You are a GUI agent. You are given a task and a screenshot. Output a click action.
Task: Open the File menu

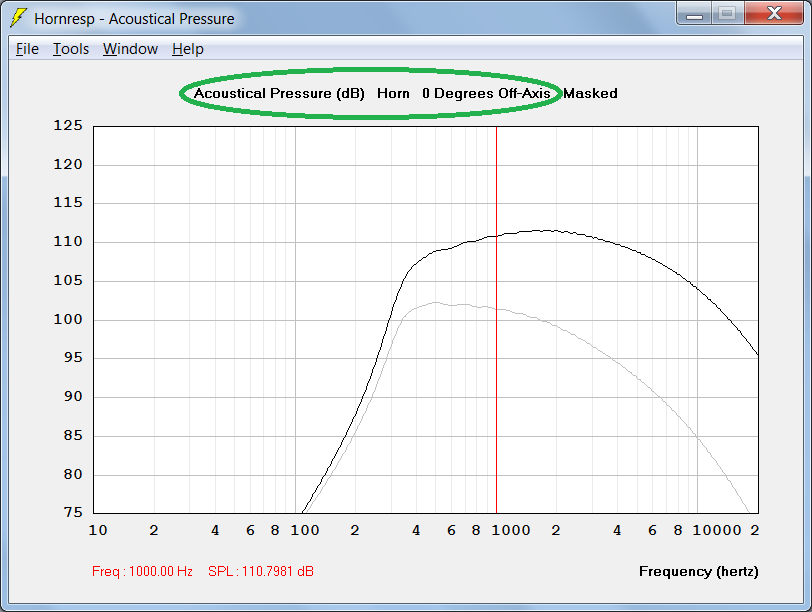click(27, 49)
